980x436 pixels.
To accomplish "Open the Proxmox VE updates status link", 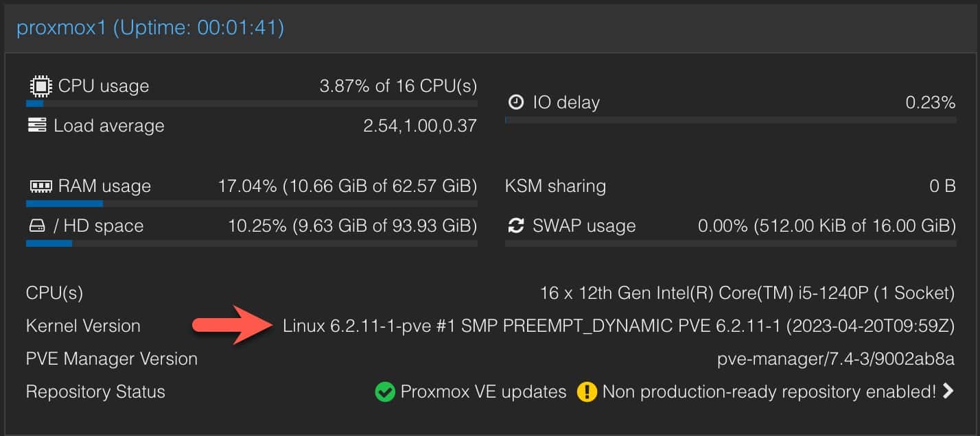I will tap(483, 392).
